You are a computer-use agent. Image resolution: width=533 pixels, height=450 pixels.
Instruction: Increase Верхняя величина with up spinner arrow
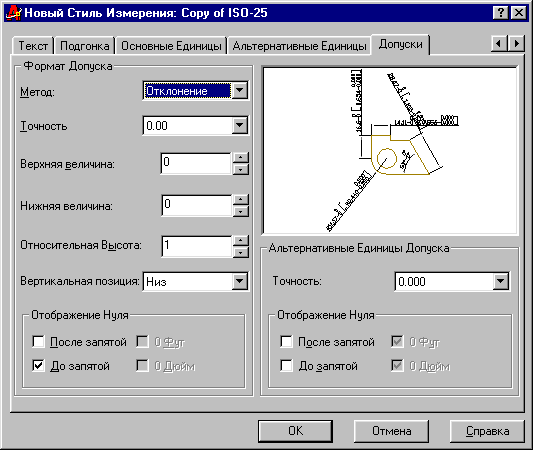[241, 157]
